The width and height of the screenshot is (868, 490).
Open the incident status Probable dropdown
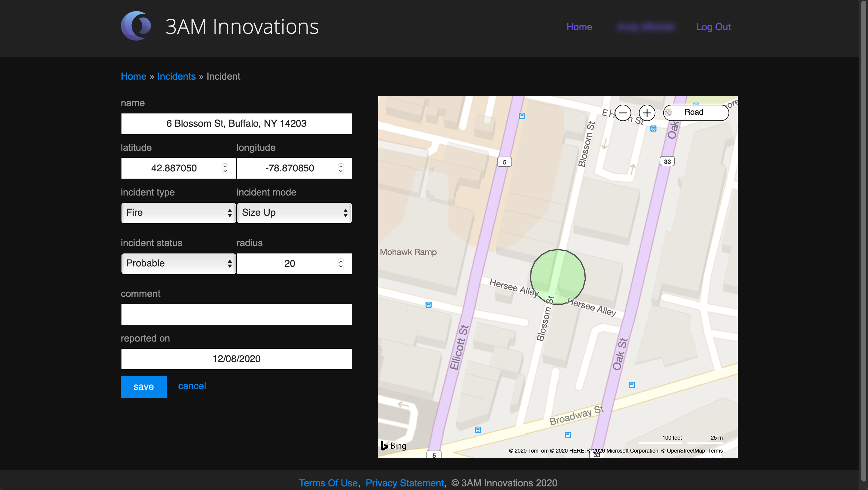click(178, 263)
